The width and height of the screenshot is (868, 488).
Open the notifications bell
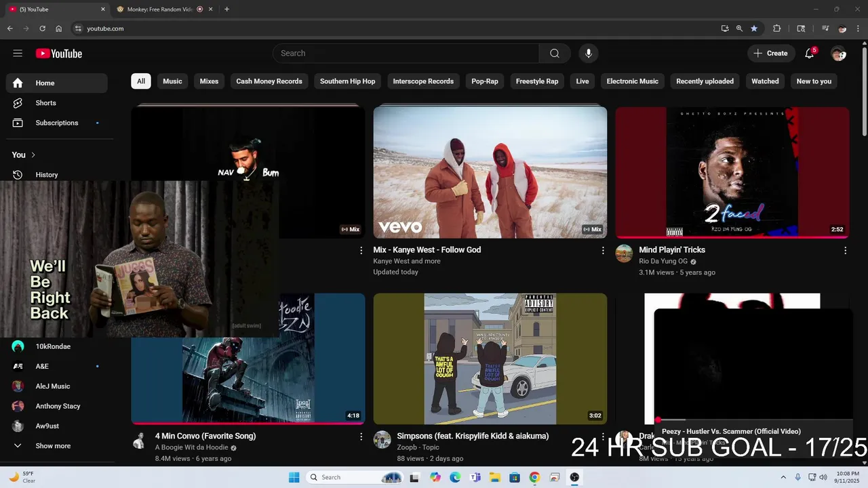point(810,54)
